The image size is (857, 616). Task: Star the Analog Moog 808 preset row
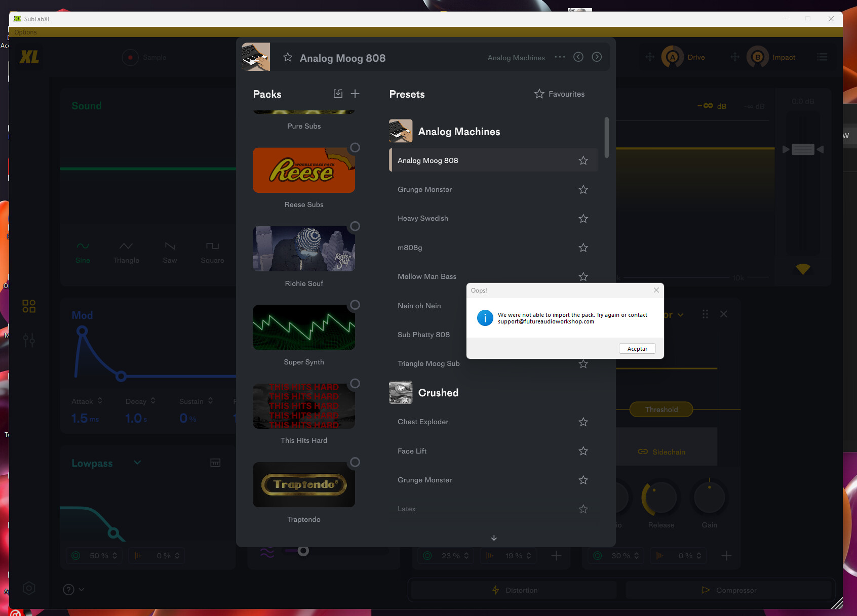tap(583, 160)
